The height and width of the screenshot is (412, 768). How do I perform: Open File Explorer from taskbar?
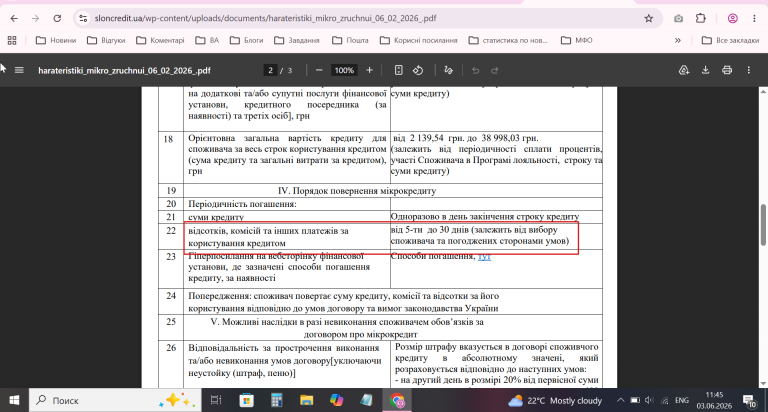[307, 400]
